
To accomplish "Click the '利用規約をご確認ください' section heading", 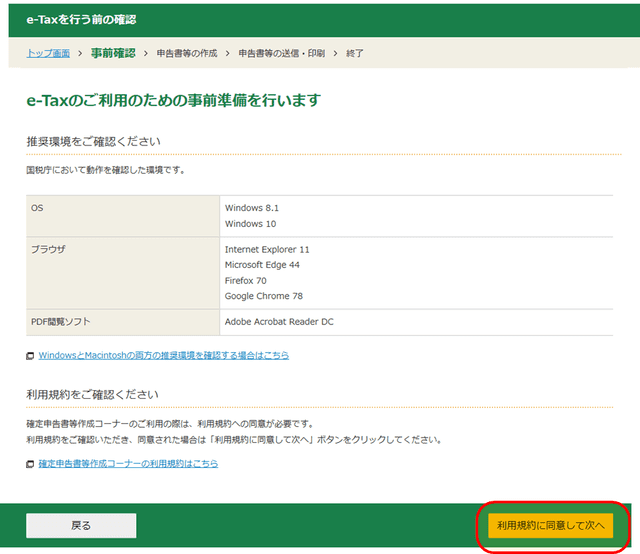I will (92, 395).
